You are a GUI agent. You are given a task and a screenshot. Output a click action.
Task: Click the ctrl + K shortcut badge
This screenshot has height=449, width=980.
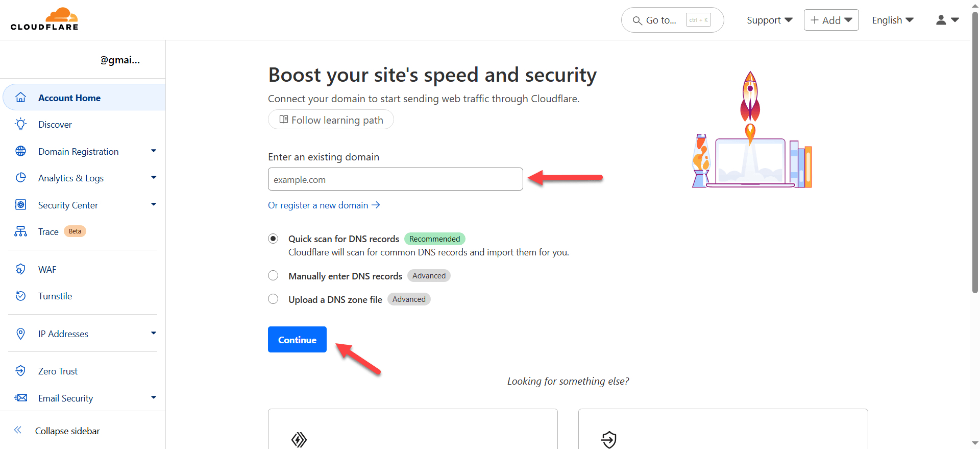(698, 20)
